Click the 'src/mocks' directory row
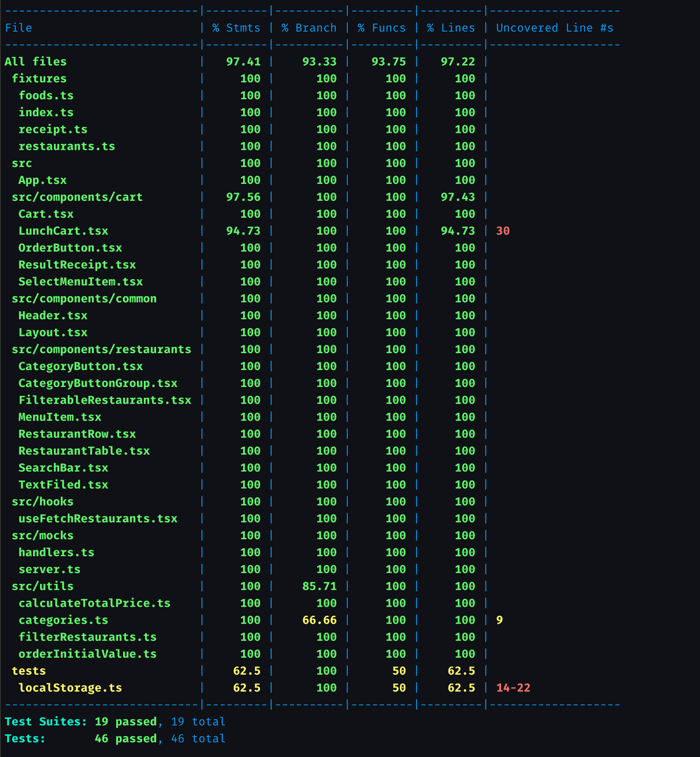 tap(43, 535)
